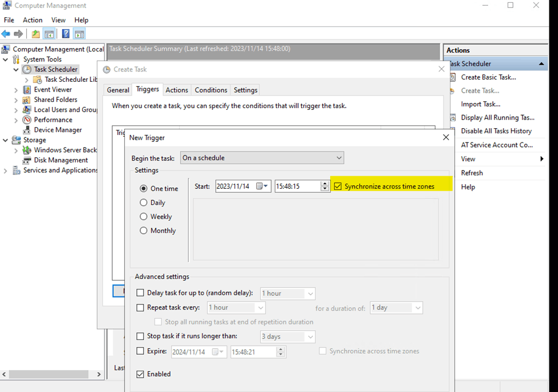Click the Forward arrow toolbar icon
This screenshot has height=392, width=558.
click(18, 34)
